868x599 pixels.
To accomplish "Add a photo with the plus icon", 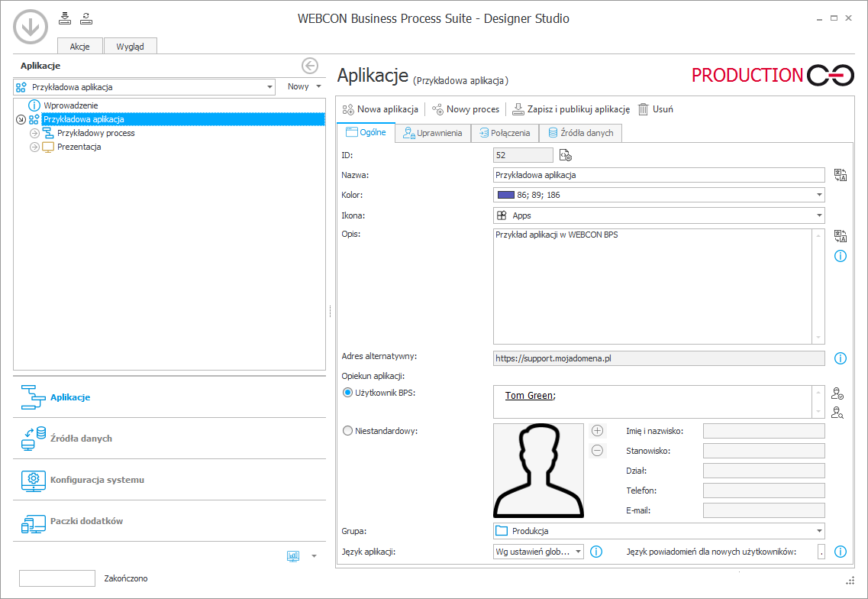I will (x=597, y=431).
